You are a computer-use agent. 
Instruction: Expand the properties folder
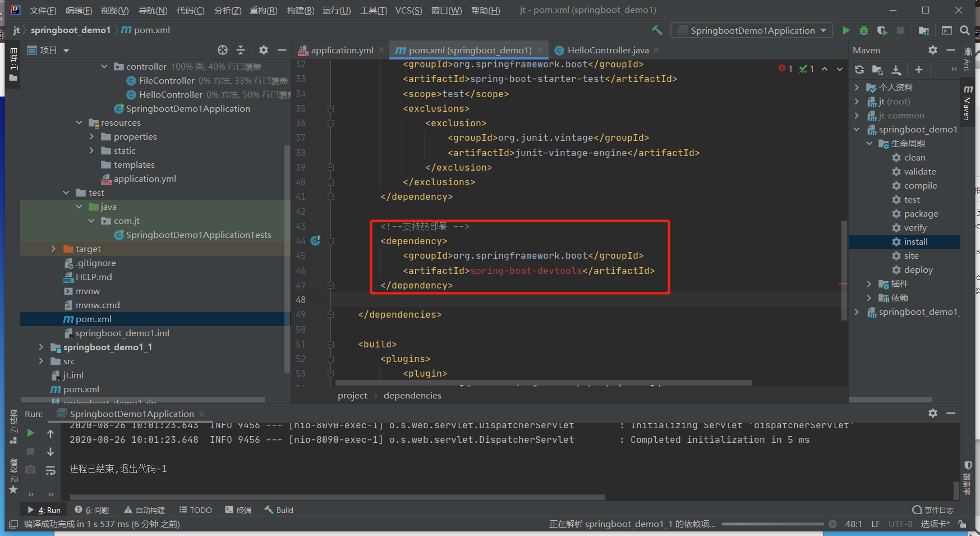tap(91, 136)
